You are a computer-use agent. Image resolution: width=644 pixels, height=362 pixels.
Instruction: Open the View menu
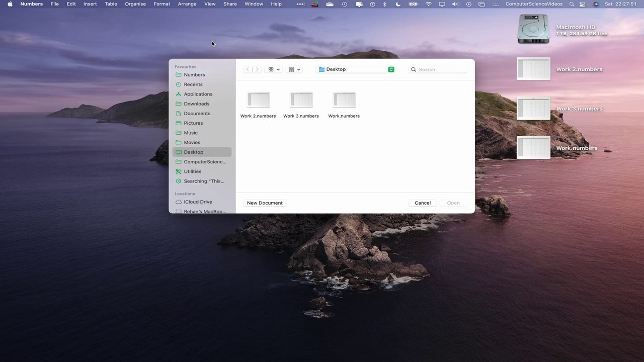pos(210,4)
